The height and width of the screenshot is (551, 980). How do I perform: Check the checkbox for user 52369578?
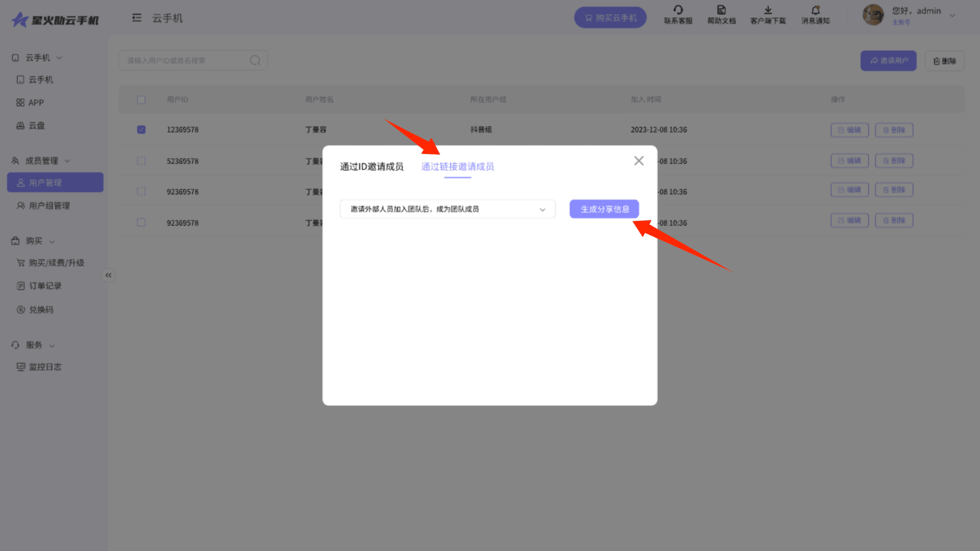(141, 161)
